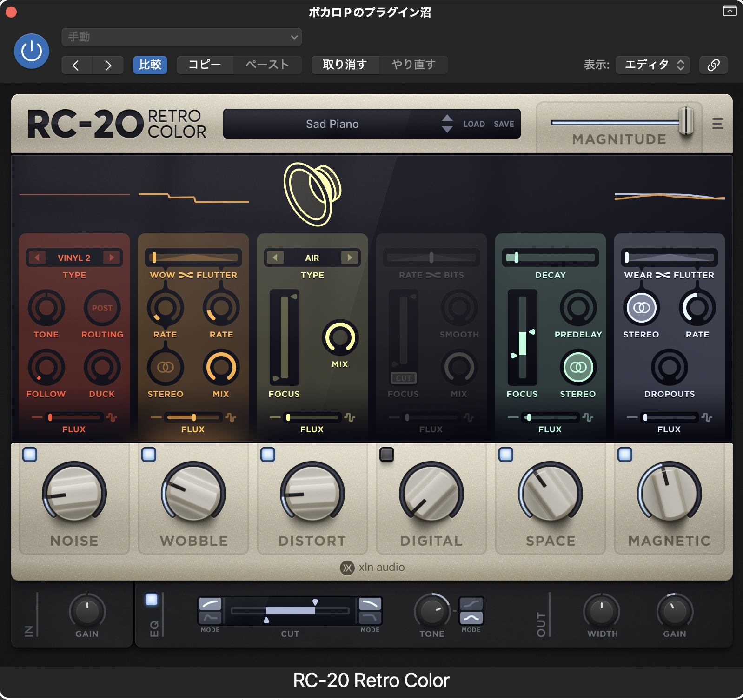Click the Magnetic RATE knob
743x700 pixels.
tap(697, 308)
